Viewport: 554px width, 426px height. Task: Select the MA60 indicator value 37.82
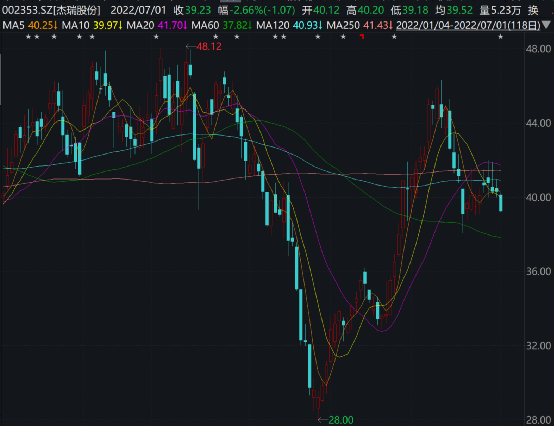(237, 25)
